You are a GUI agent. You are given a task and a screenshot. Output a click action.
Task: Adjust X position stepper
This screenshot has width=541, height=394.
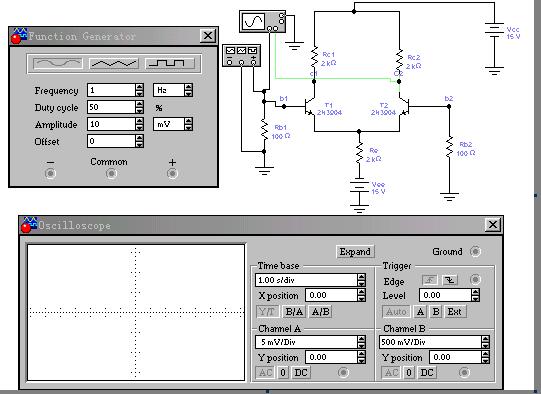361,295
